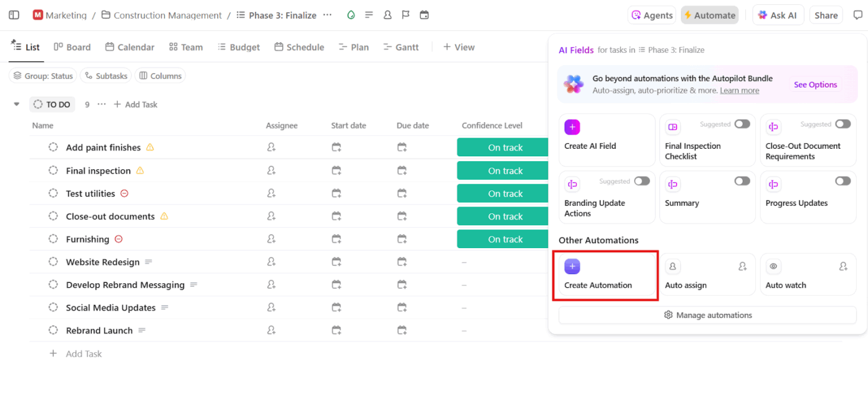Open the Columns options
The height and width of the screenshot is (405, 868).
160,75
